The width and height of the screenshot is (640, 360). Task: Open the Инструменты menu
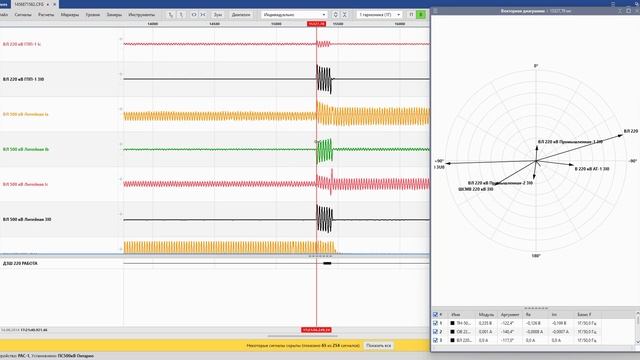point(141,15)
